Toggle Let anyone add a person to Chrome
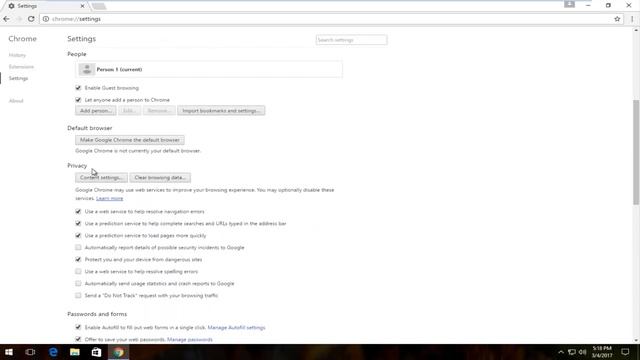Screen dimensions: 640x360 coord(78,100)
